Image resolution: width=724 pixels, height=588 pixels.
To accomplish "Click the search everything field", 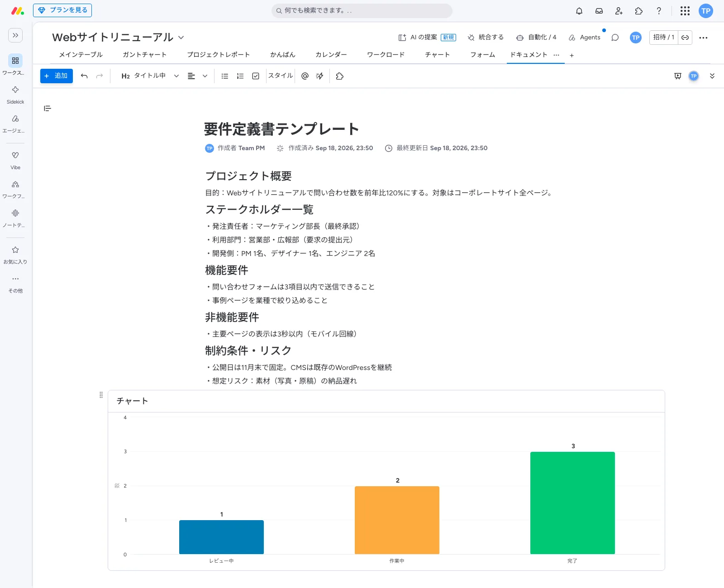I will tap(362, 10).
